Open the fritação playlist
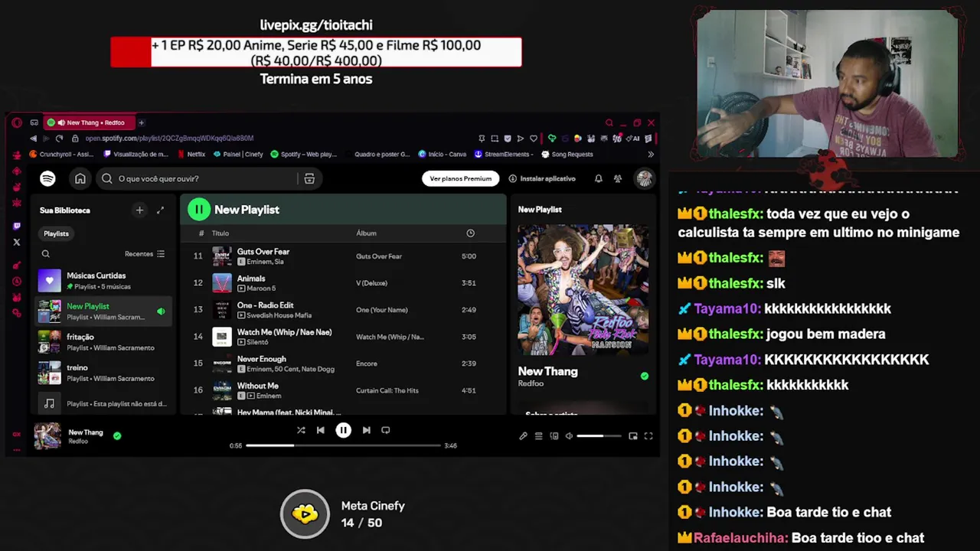This screenshot has width=980, height=551. click(x=103, y=342)
